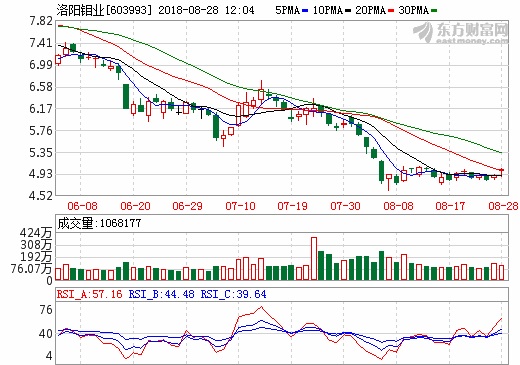Click the red RSI_A peak near 07-10
This screenshot has height=365, width=520.
pos(261,307)
